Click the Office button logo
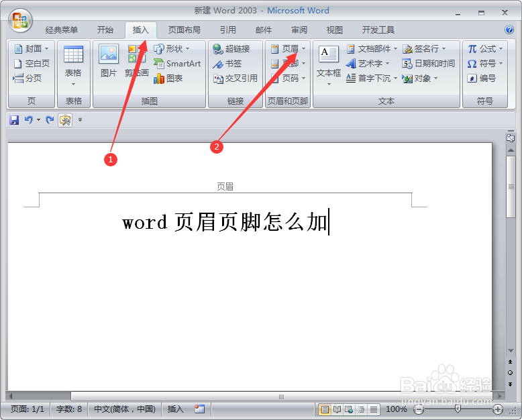Viewport: 522px width, 420px height. 20,20
